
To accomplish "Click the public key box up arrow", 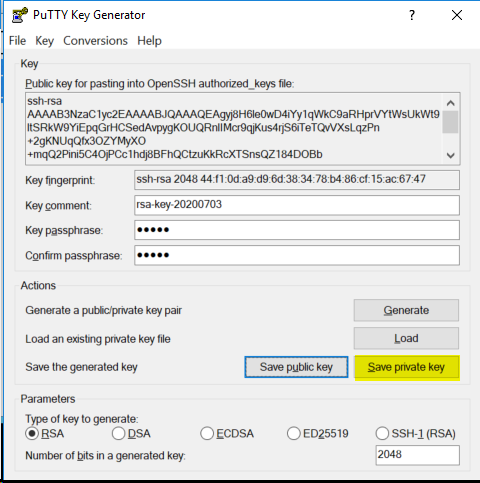I will click(x=451, y=103).
